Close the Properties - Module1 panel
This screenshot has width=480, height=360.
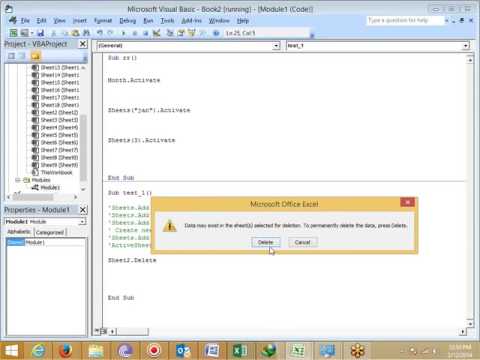(83, 210)
